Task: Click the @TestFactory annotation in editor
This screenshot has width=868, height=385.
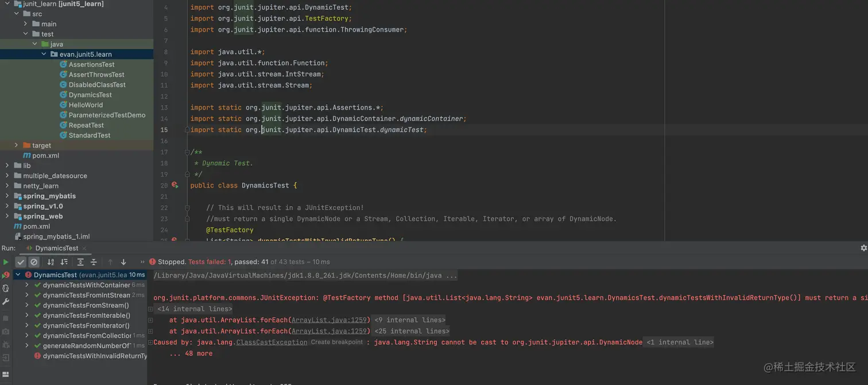Action: [230, 230]
